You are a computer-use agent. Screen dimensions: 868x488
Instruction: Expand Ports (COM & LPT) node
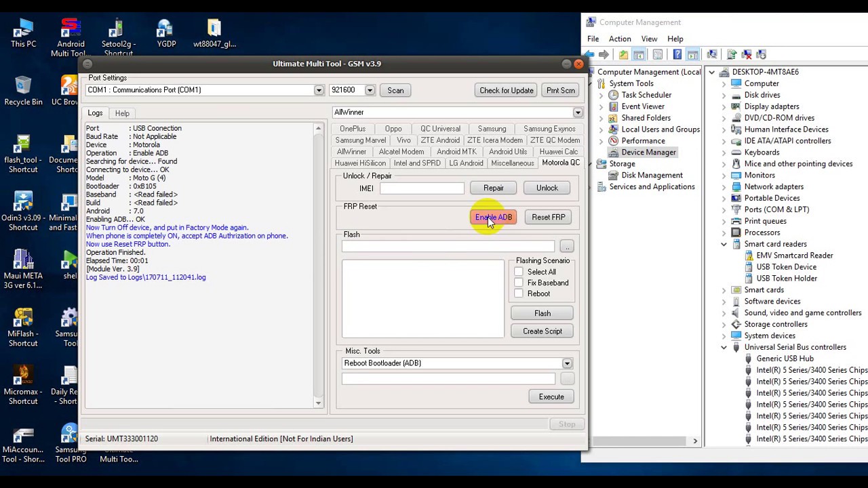[x=724, y=209]
